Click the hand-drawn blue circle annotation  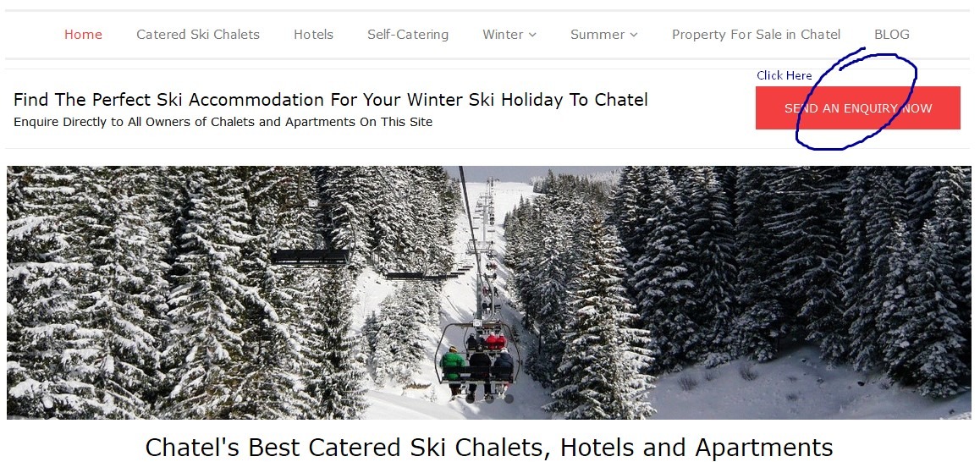click(856, 100)
